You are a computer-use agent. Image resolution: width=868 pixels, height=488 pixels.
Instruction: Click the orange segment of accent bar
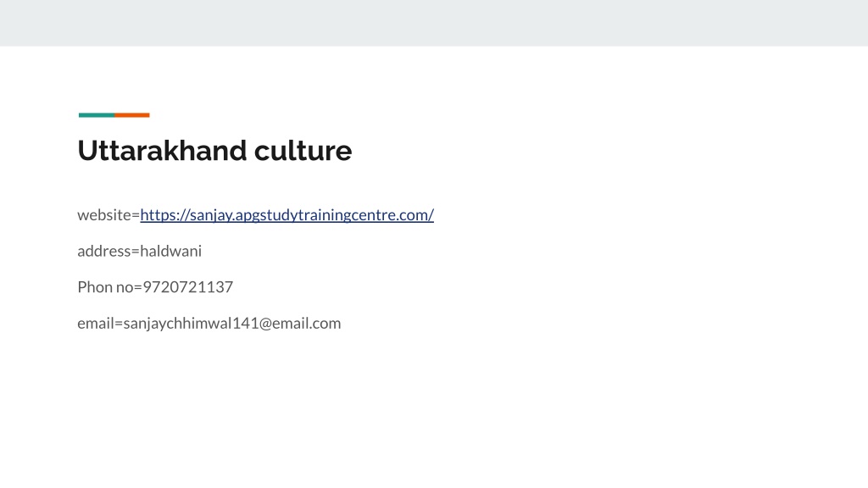coord(132,115)
